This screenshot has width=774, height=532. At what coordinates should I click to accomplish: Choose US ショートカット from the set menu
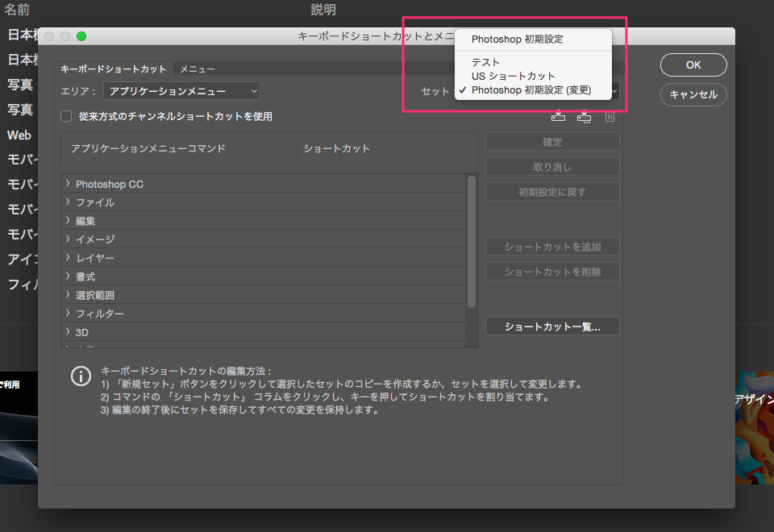[533, 76]
